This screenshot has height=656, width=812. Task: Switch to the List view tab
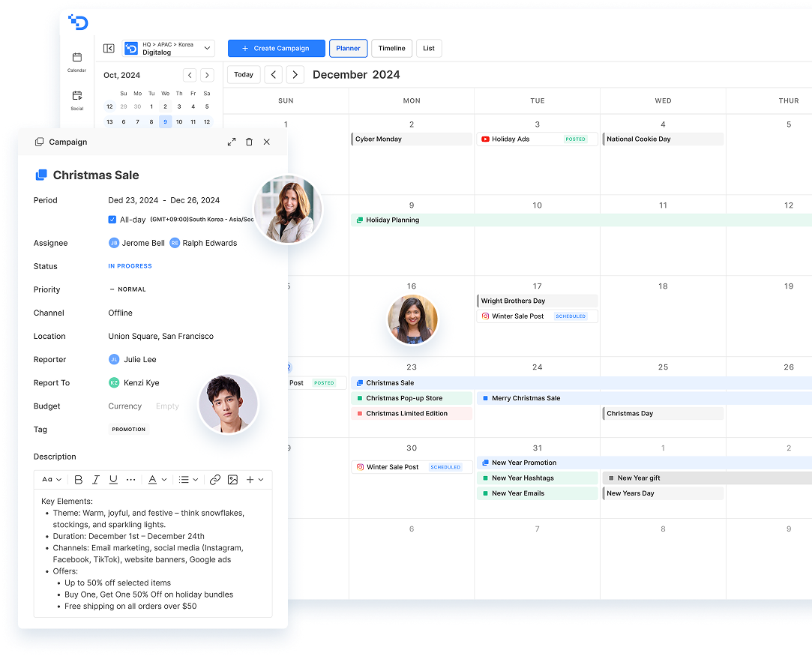pyautogui.click(x=429, y=49)
